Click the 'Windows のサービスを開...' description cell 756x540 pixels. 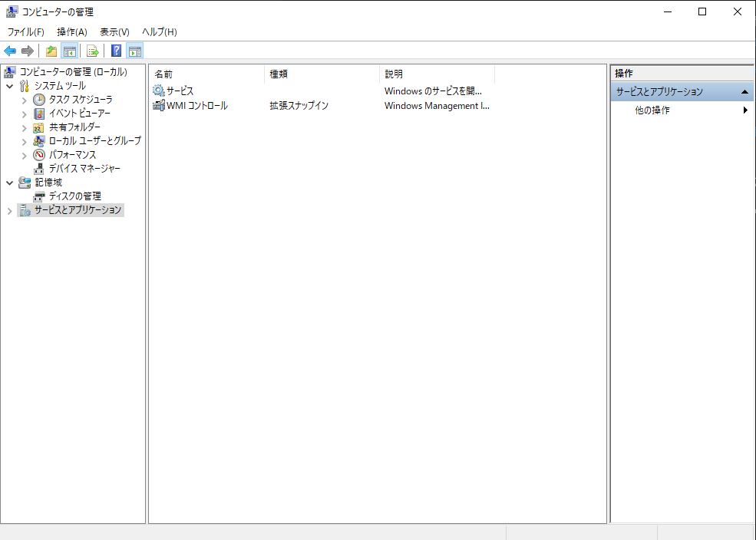pyautogui.click(x=433, y=91)
